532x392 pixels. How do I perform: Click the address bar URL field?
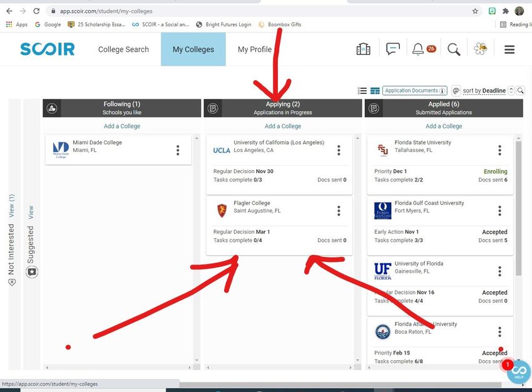tap(263, 11)
